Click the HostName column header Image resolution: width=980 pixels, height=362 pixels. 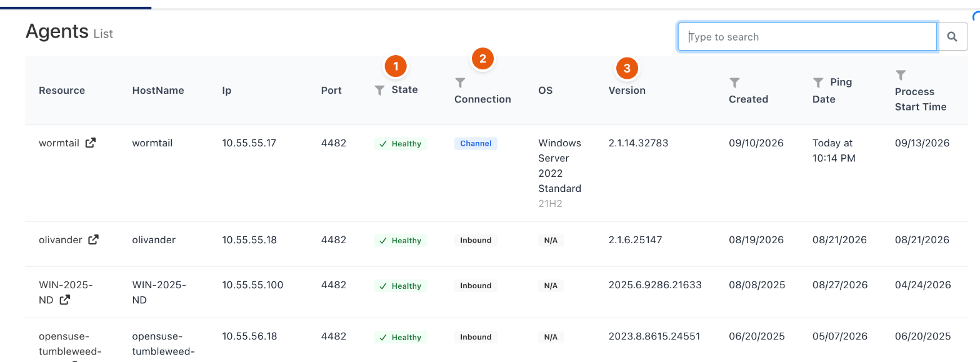(158, 90)
